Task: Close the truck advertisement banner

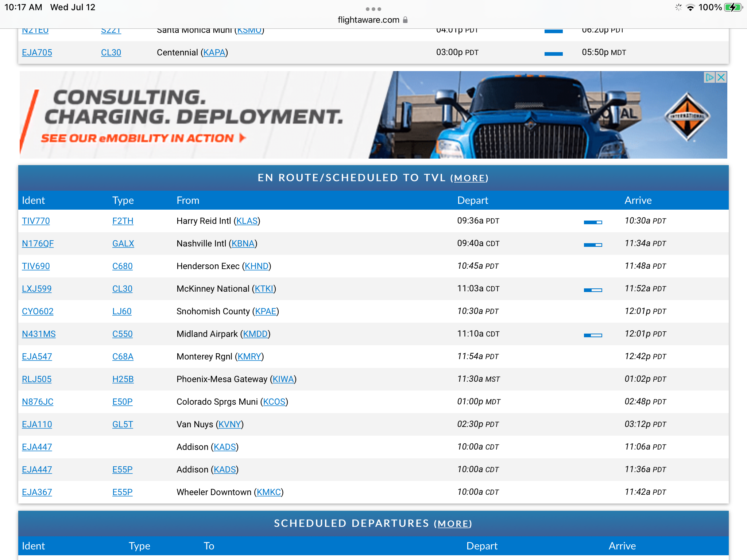Action: pyautogui.click(x=721, y=77)
